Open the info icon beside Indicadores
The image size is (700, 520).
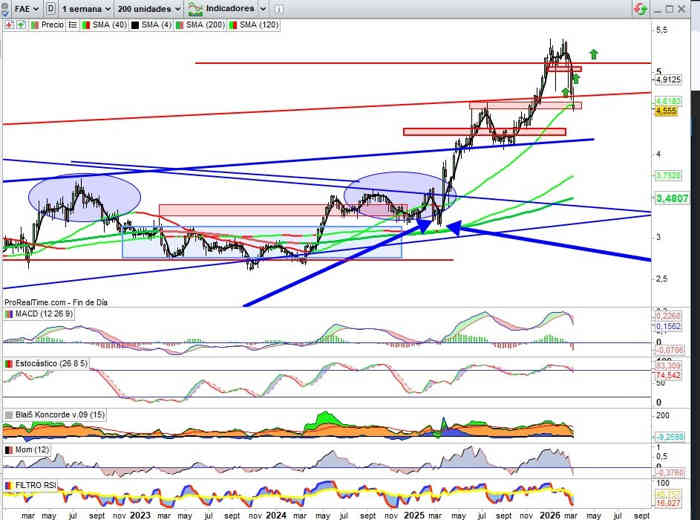(277, 8)
